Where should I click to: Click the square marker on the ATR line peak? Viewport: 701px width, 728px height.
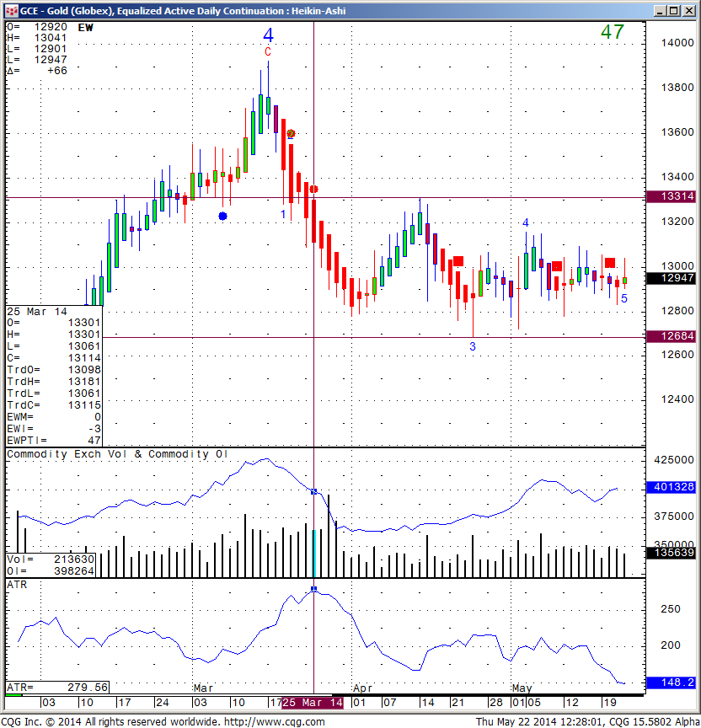(x=314, y=589)
